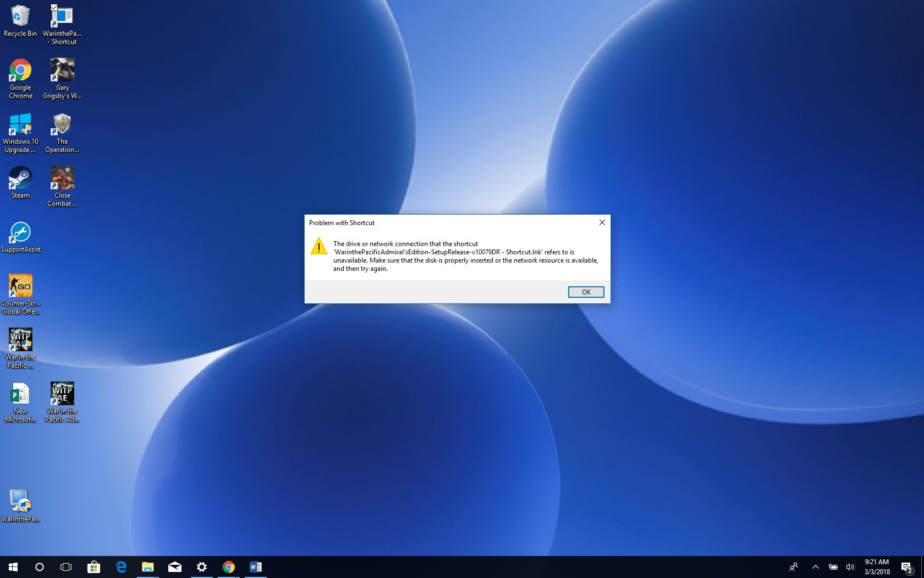924x578 pixels.
Task: Launch Microsoft Edge from taskbar
Action: [x=120, y=567]
